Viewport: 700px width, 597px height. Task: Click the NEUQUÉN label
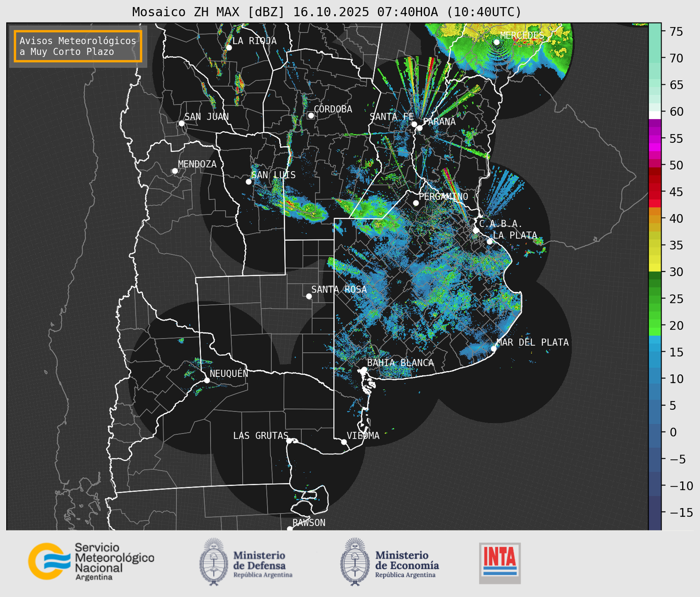[x=229, y=373]
